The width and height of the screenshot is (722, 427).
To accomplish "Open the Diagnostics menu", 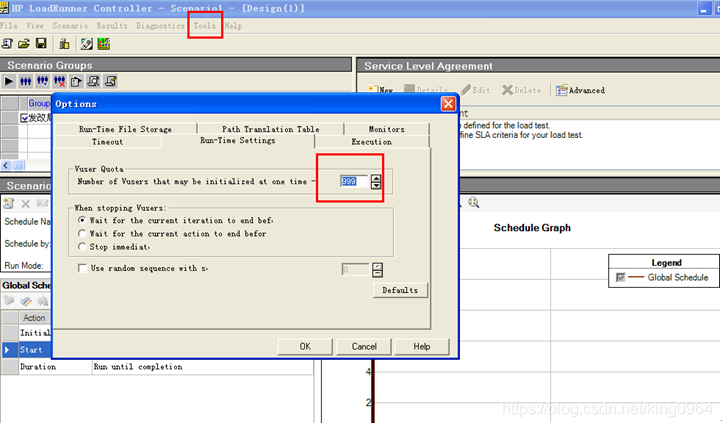I will (160, 26).
